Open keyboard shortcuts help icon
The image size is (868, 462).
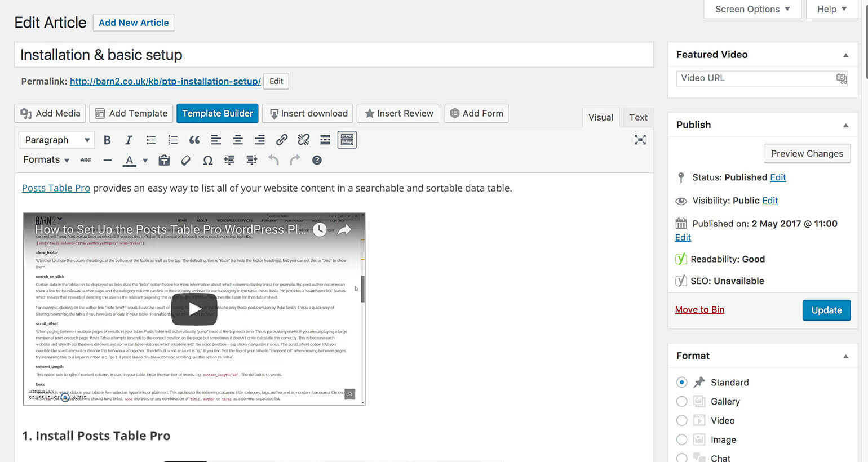click(317, 161)
